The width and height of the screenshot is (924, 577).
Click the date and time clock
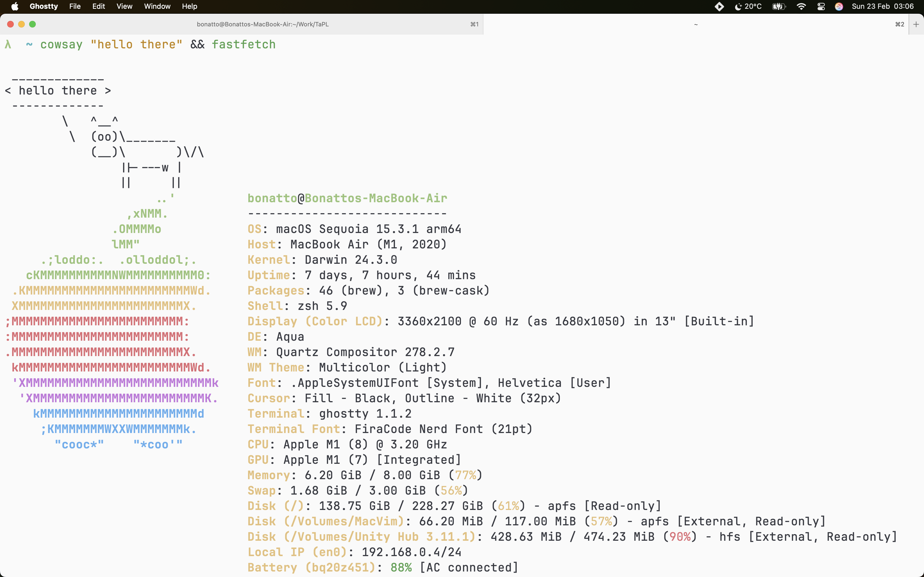[882, 7]
